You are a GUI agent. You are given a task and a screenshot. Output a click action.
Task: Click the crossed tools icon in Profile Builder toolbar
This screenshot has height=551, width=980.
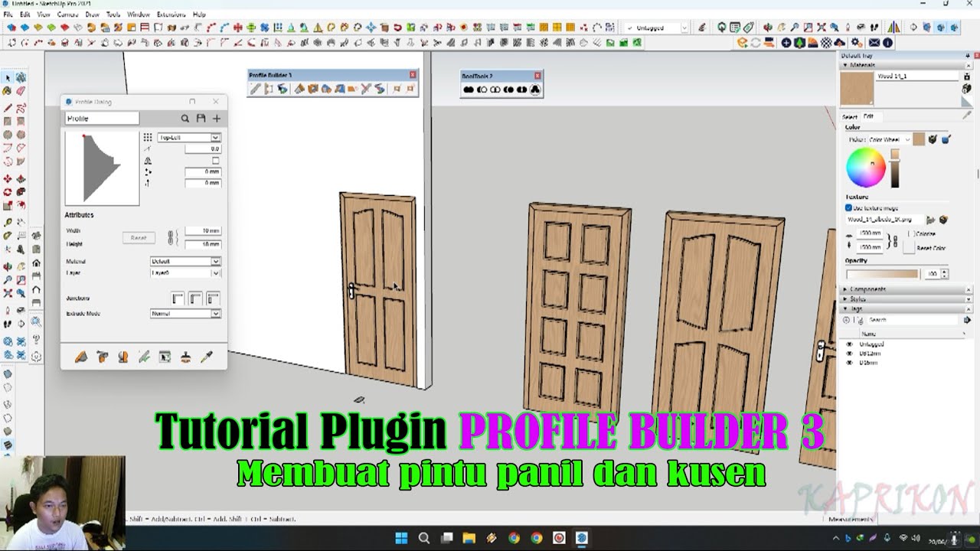[366, 90]
